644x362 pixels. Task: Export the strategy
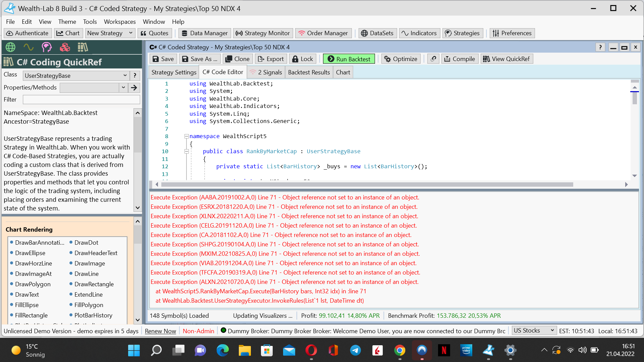click(x=271, y=59)
